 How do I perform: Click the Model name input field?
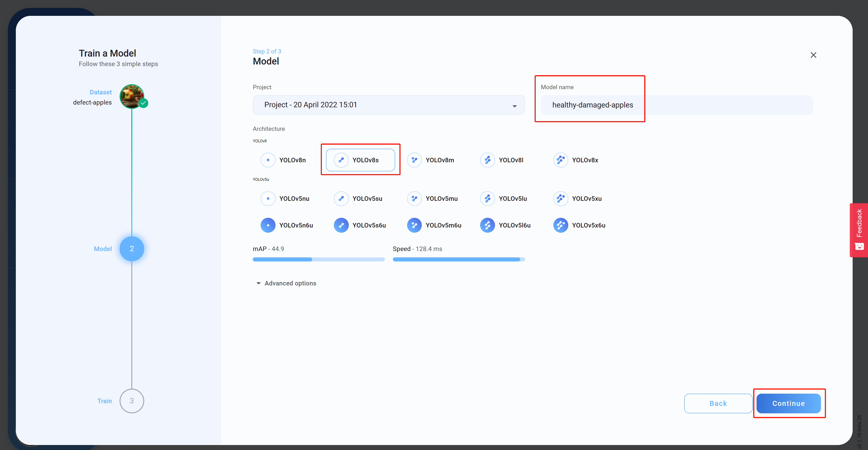(x=677, y=105)
